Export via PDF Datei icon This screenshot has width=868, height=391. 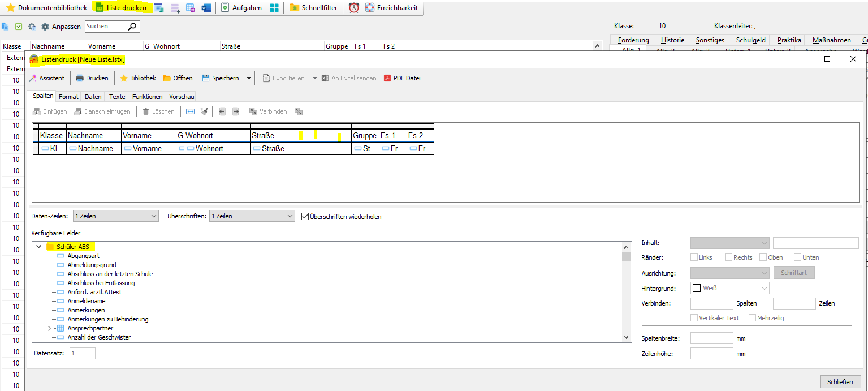pyautogui.click(x=387, y=78)
